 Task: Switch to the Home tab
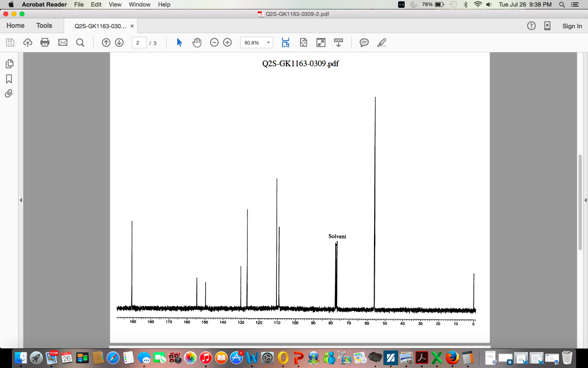(16, 26)
